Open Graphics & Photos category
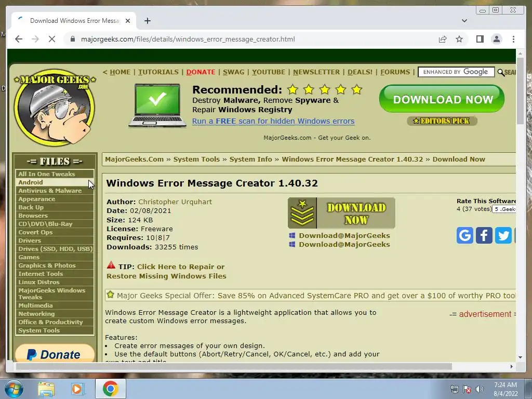Image resolution: width=532 pixels, height=399 pixels. tap(55, 265)
